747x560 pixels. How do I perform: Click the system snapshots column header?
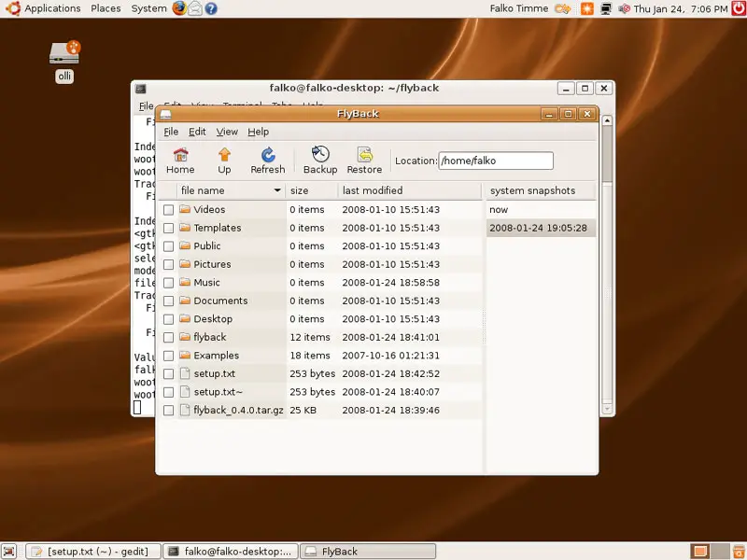[542, 190]
